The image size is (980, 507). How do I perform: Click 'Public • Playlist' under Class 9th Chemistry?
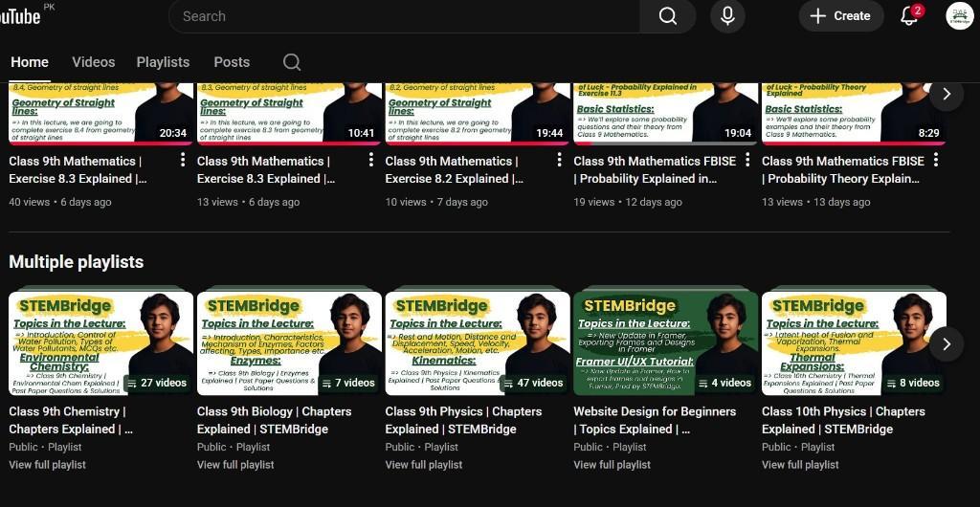[45, 447]
